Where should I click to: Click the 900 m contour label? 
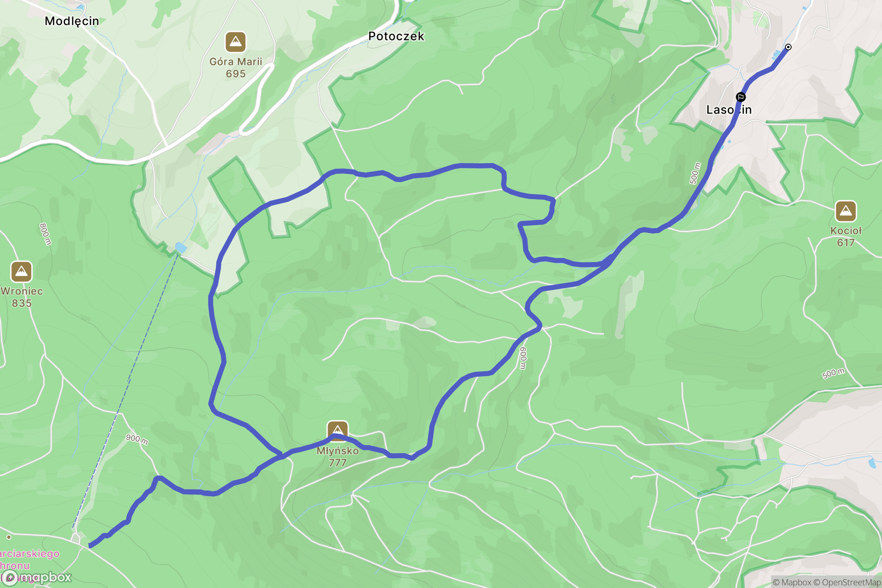pos(137,439)
